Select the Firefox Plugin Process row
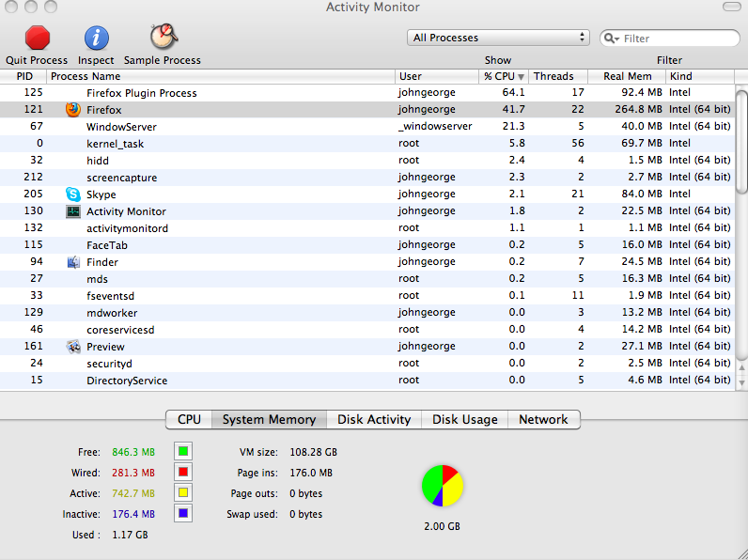The width and height of the screenshot is (748, 560). (x=367, y=92)
